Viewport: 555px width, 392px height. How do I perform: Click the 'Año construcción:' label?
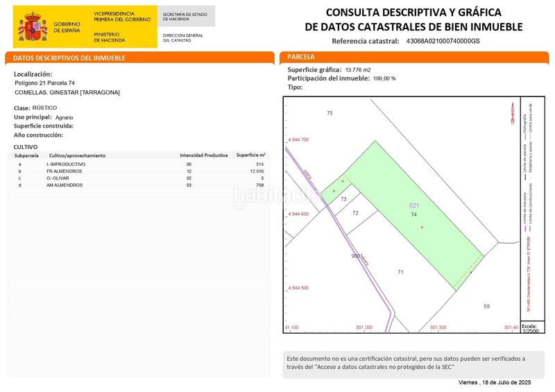[38, 135]
